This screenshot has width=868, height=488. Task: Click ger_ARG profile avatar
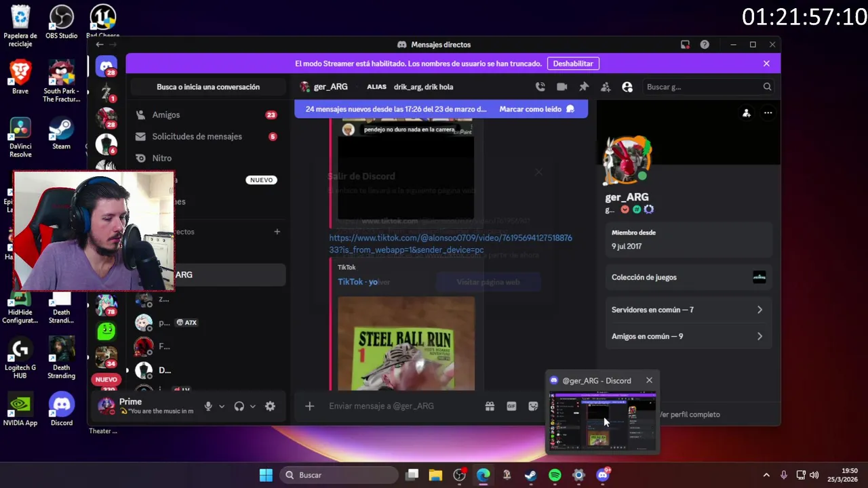[x=628, y=161]
